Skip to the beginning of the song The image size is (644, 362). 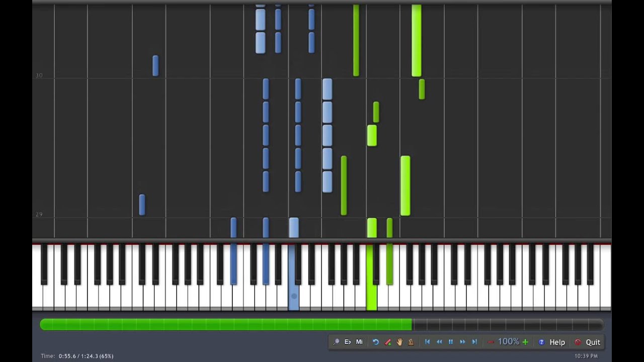pyautogui.click(x=427, y=342)
